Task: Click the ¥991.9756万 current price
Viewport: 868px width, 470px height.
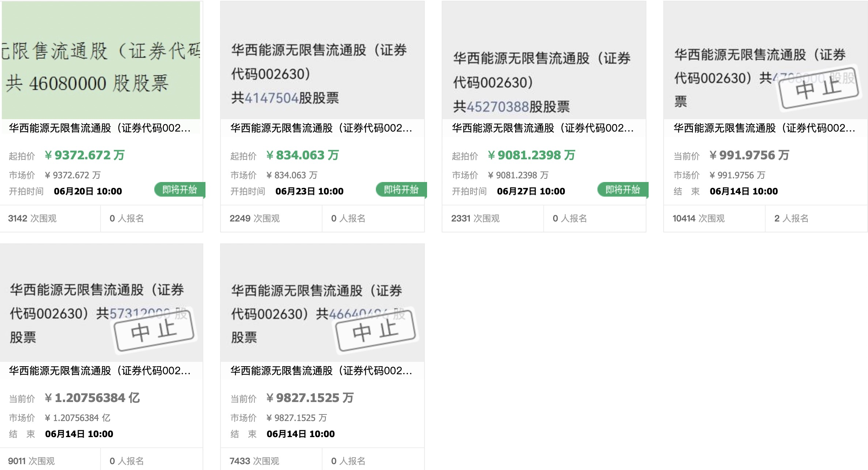Action: 749,155
